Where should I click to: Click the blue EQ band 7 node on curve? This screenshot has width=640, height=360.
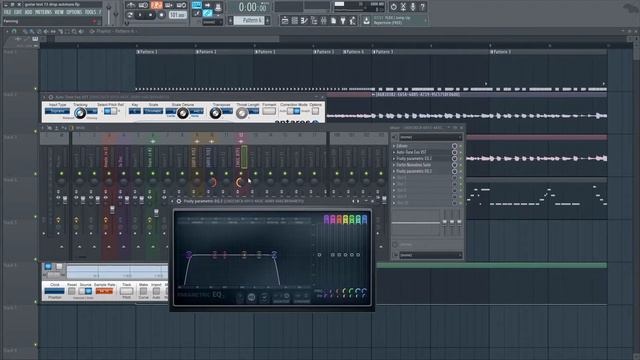coord(274,254)
